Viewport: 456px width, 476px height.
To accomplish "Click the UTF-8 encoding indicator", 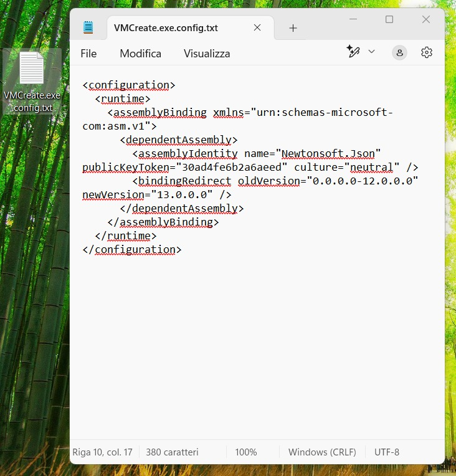I will pyautogui.click(x=386, y=452).
